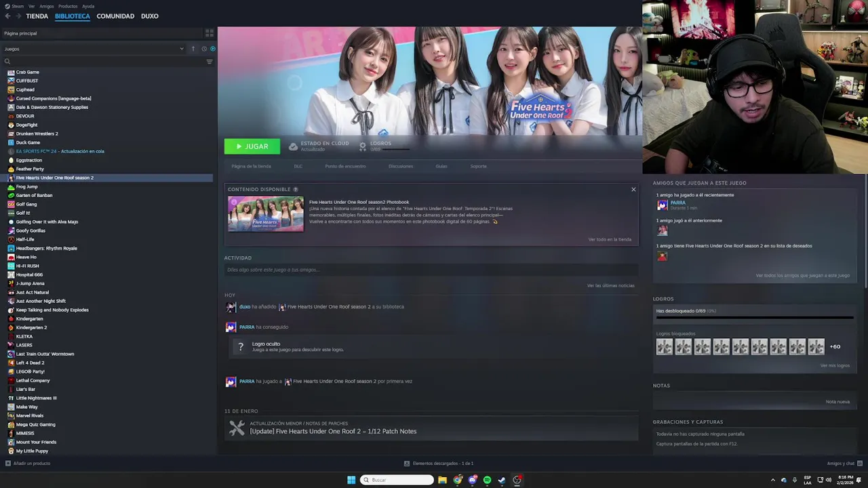Click the Nota nueva button
Viewport: 868px width, 488px height.
pyautogui.click(x=837, y=401)
